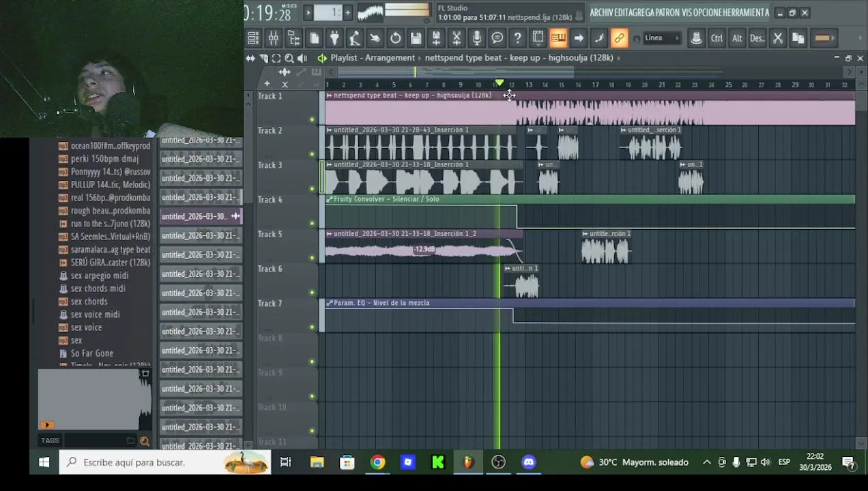This screenshot has width=868, height=491.
Task: Play the browser preview with orange button
Action: point(46,425)
